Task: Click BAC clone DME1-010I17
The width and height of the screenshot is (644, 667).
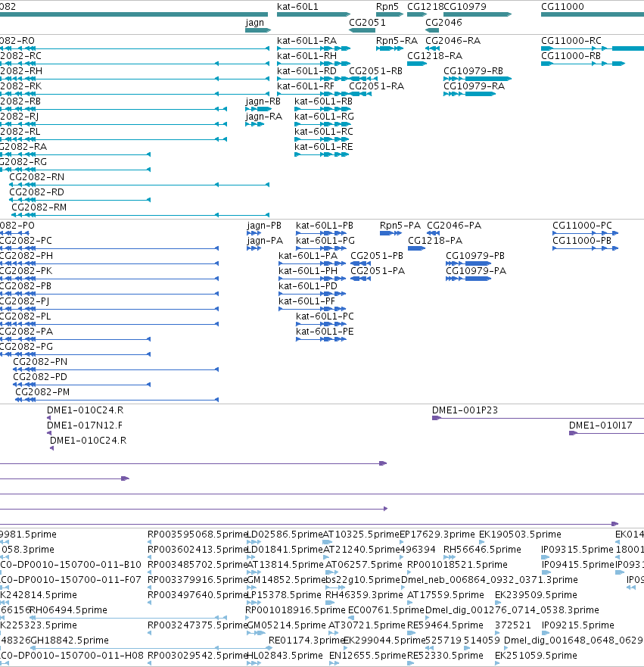Action: [606, 433]
